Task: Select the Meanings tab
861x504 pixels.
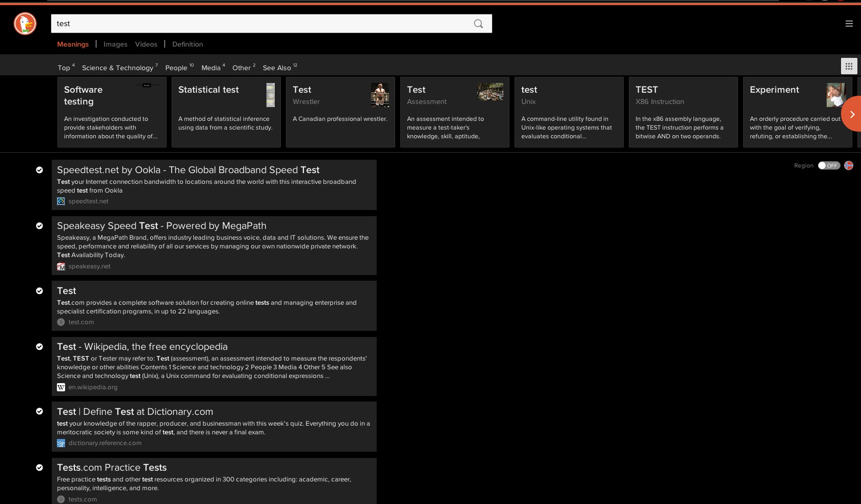Action: coord(73,44)
